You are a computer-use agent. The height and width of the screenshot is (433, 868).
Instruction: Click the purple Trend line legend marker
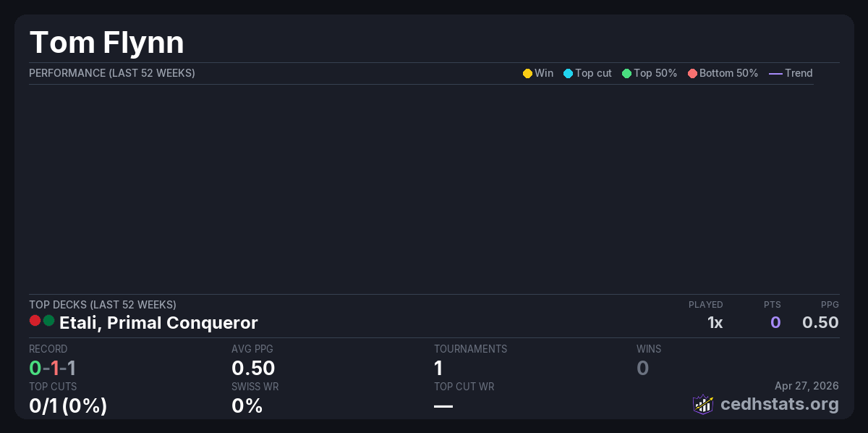(775, 73)
